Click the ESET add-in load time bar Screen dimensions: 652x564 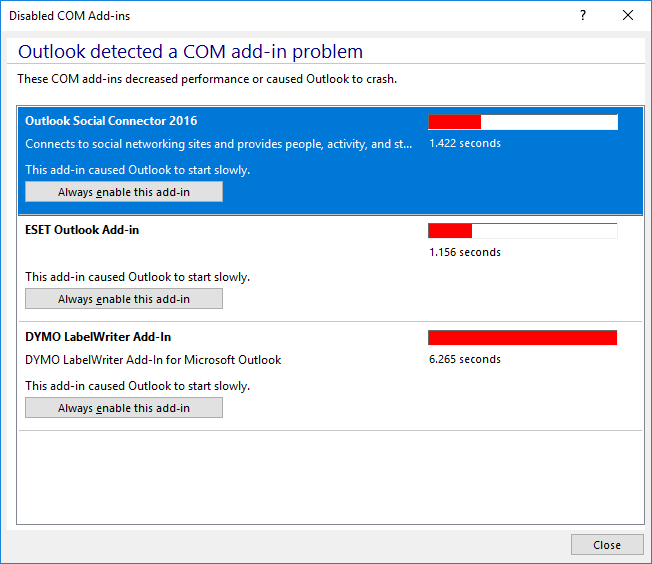coord(523,231)
